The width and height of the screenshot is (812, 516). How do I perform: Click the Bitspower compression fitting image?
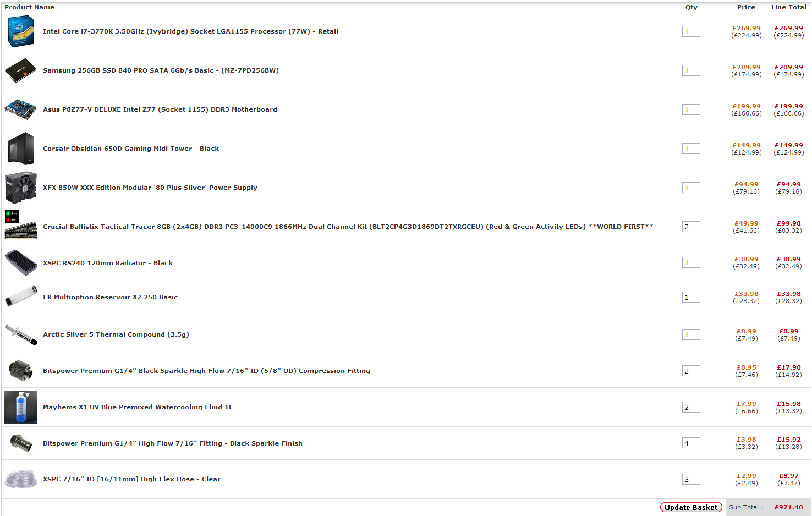click(21, 370)
